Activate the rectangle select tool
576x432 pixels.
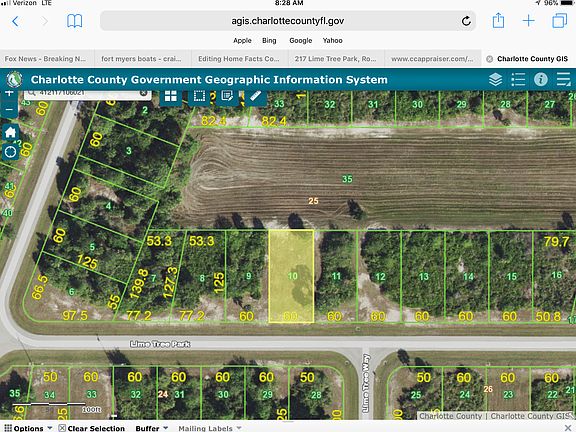pos(199,96)
